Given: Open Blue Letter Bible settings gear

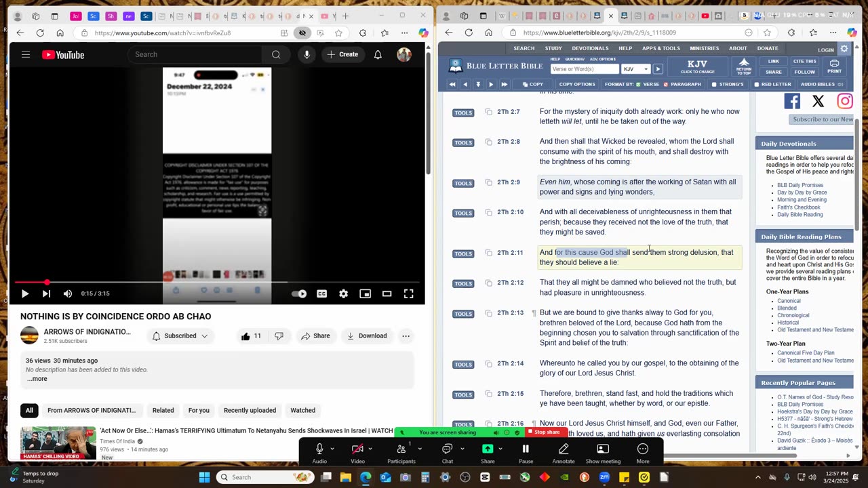Looking at the screenshot, I should (x=844, y=49).
